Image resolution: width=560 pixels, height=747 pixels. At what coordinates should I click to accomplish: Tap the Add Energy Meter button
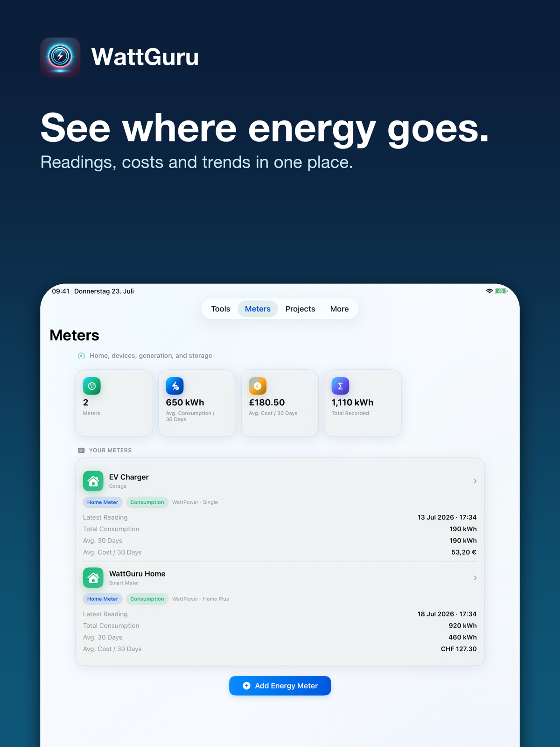(280, 686)
